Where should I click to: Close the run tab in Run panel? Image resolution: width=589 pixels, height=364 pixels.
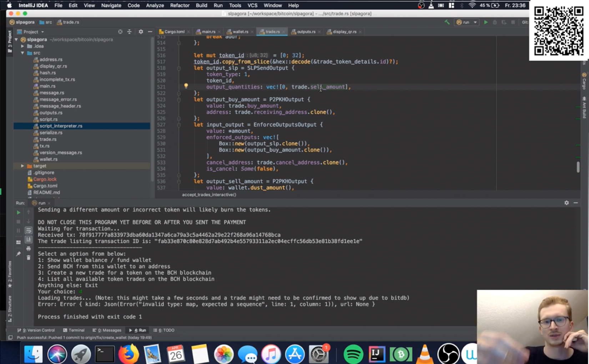49,203
